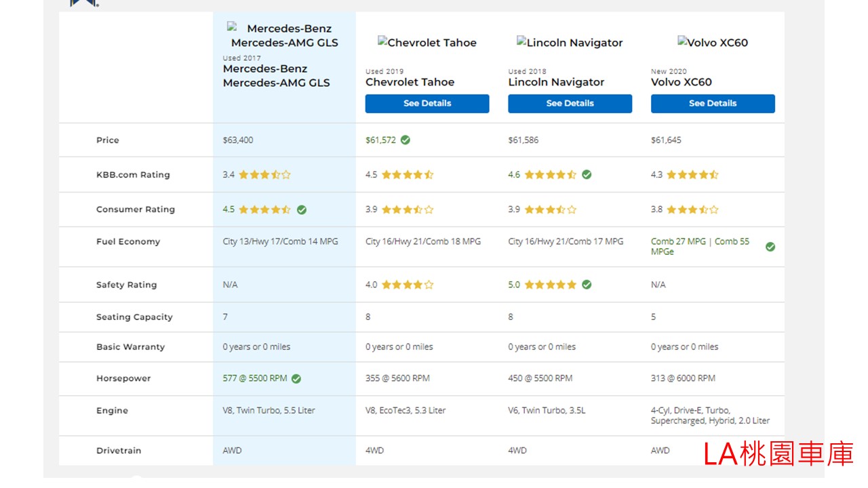Click the Lincoln Navigator Safety Rating stars
The image size is (868, 488).
click(x=551, y=285)
